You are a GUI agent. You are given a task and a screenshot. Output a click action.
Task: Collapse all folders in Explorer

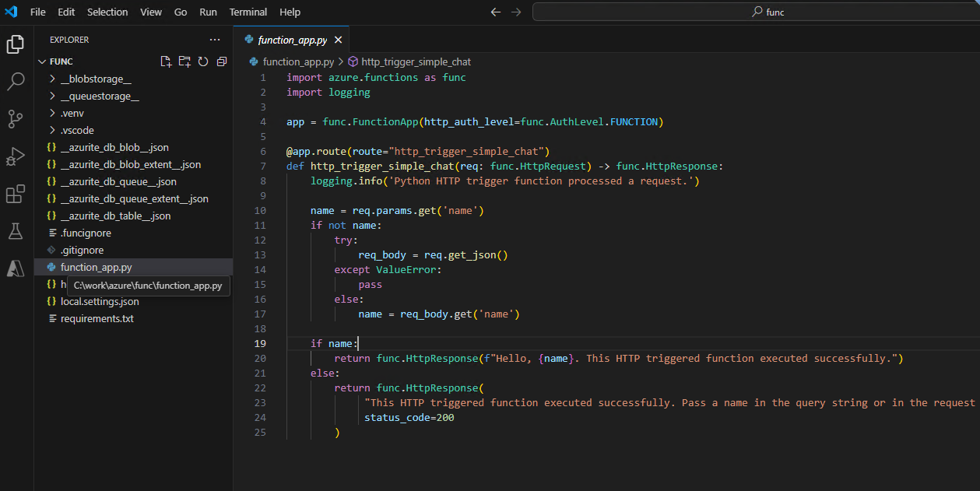tap(222, 61)
